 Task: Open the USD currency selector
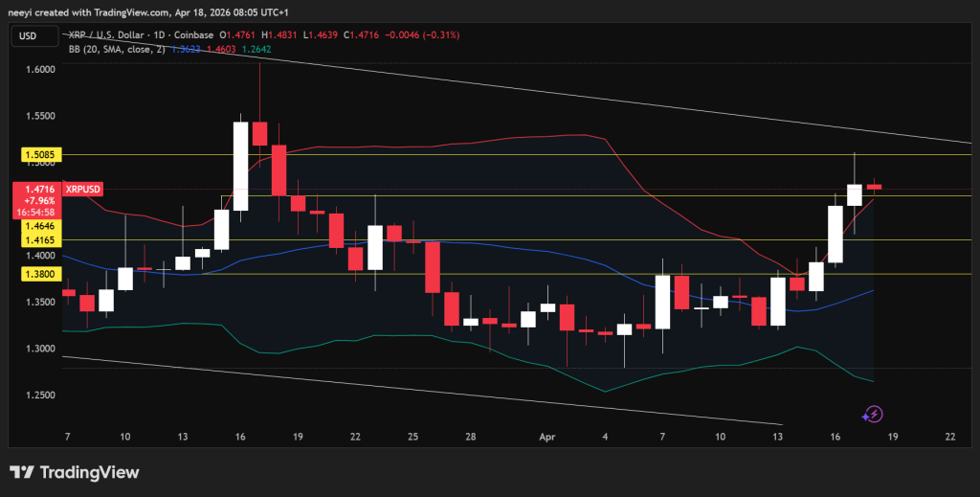coord(29,35)
